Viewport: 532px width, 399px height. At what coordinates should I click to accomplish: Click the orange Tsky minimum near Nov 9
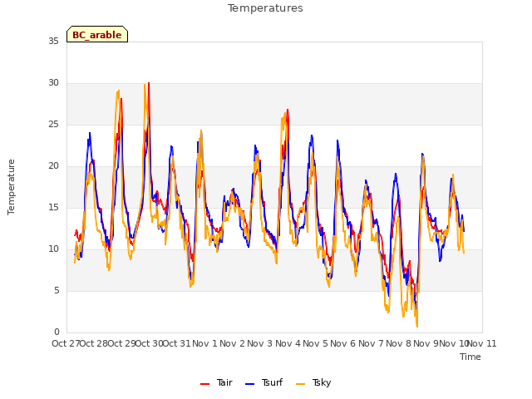point(417,327)
